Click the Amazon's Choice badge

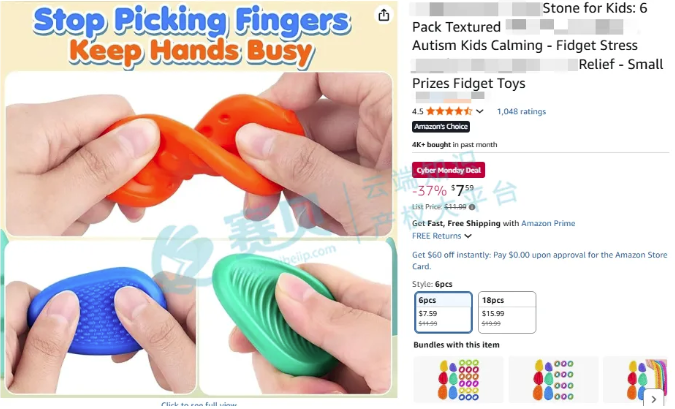[x=441, y=127]
